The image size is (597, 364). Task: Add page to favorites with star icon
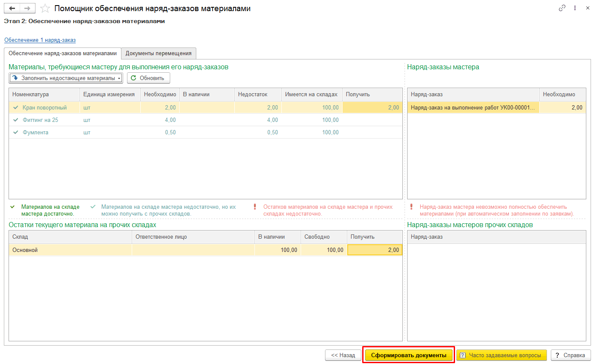45,9
